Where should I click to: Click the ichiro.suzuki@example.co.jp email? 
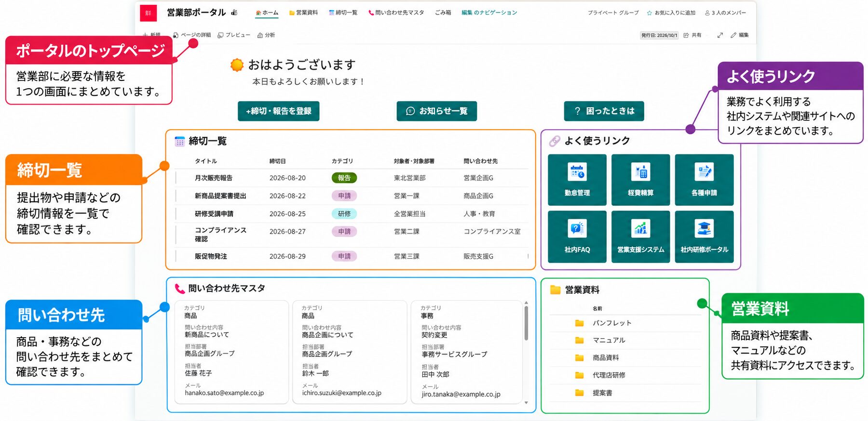[x=341, y=393]
